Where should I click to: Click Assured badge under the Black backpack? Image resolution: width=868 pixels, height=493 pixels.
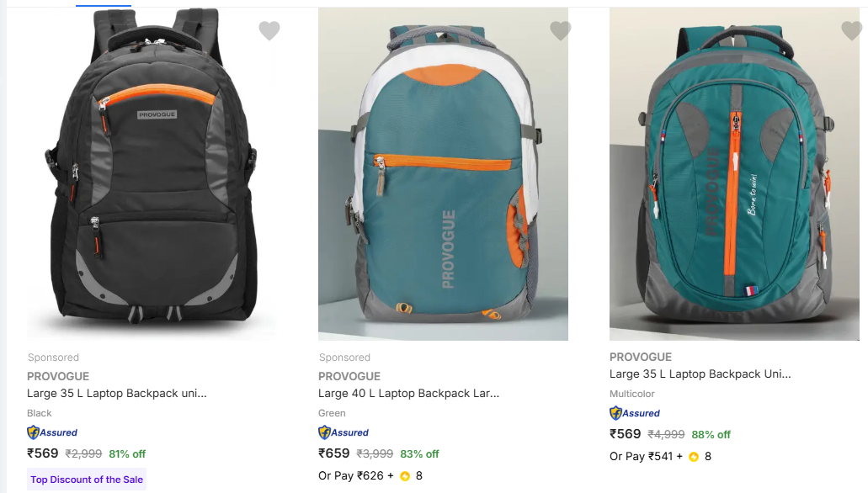[52, 432]
